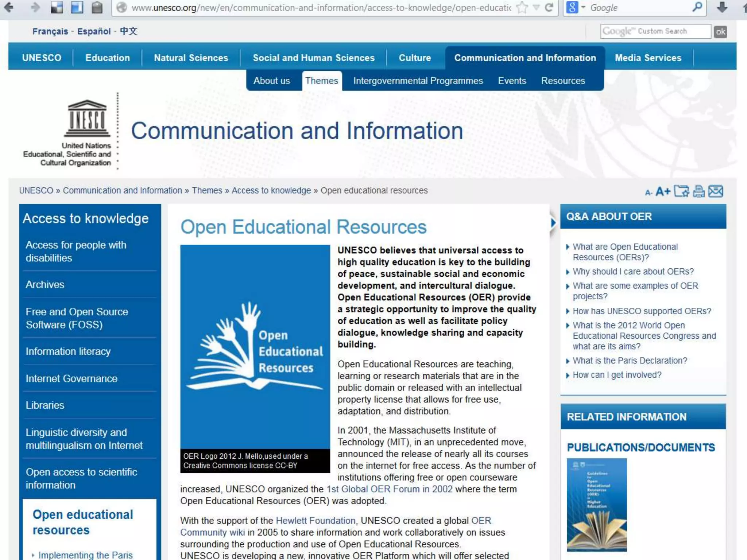This screenshot has height=560, width=747.
Task: Click the A+ increase font icon
Action: (663, 191)
